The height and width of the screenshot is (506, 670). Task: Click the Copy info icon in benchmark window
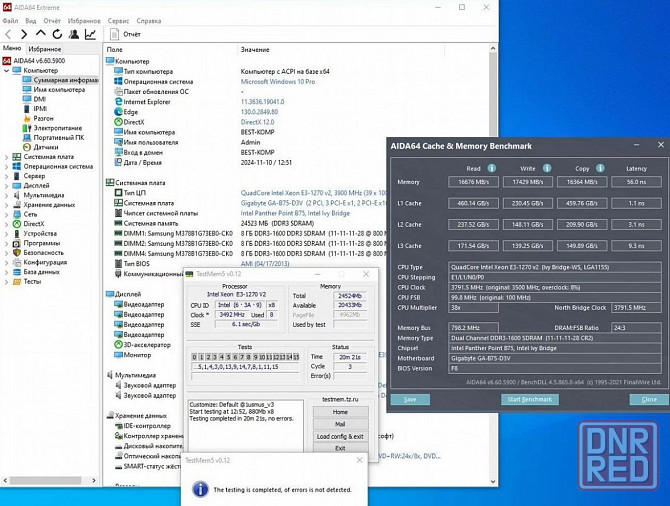coord(600,168)
